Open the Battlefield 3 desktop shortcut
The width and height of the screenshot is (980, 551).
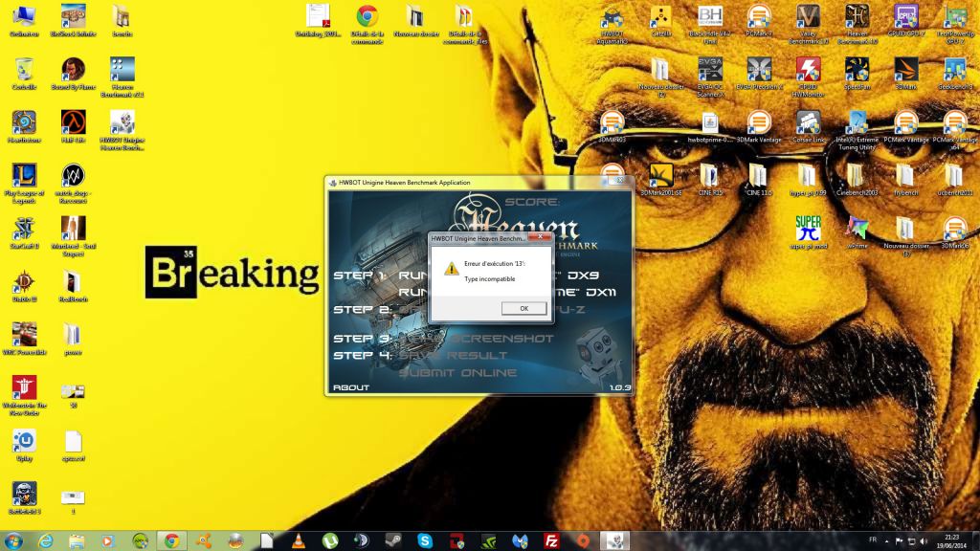tap(24, 499)
